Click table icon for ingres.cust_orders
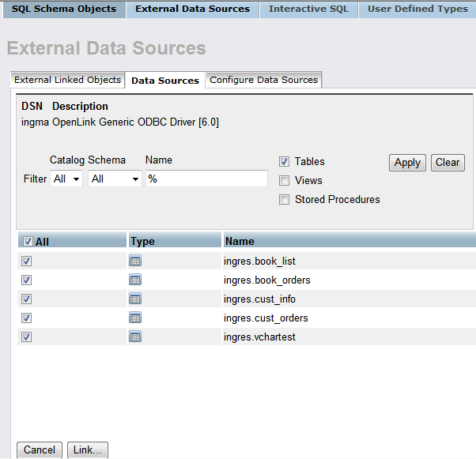This screenshot has height=459, width=476. point(135,318)
